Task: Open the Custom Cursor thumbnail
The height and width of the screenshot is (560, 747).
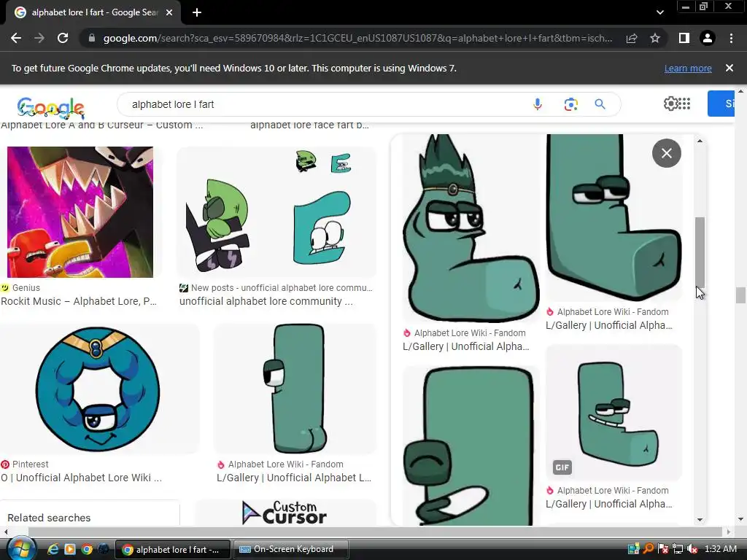Action: [x=285, y=513]
